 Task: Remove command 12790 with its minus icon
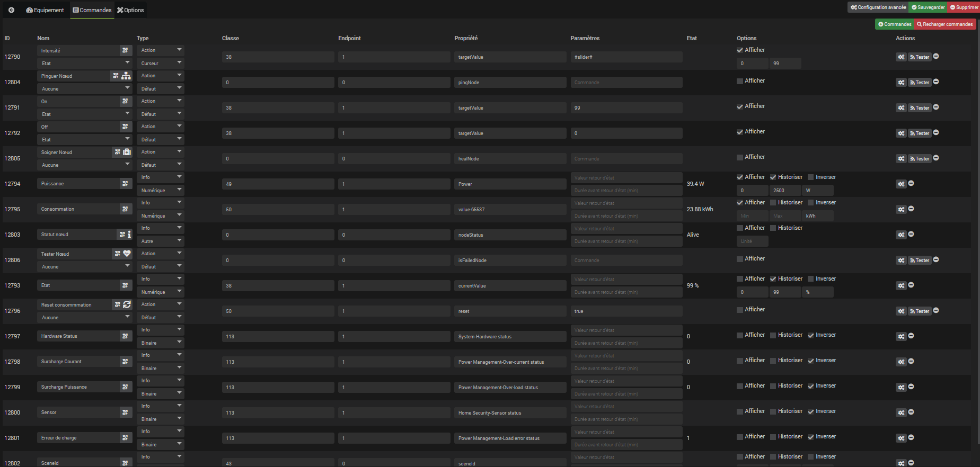tap(936, 56)
